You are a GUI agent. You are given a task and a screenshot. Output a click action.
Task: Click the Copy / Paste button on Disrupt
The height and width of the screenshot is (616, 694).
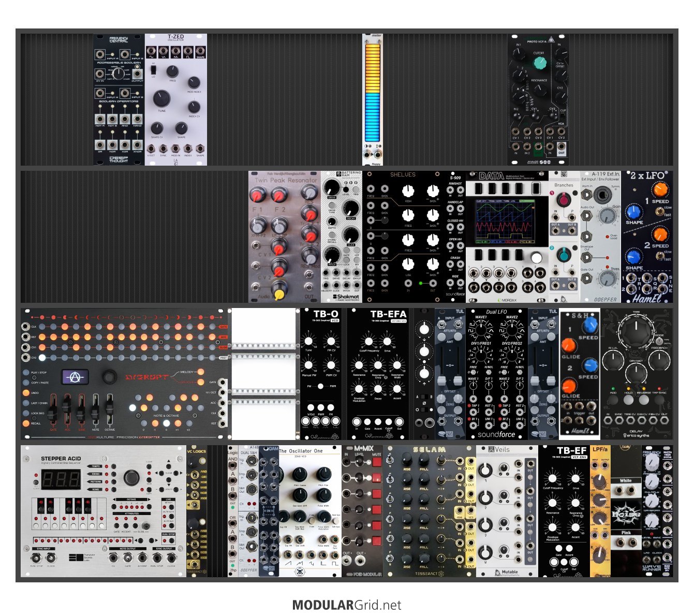click(x=26, y=383)
